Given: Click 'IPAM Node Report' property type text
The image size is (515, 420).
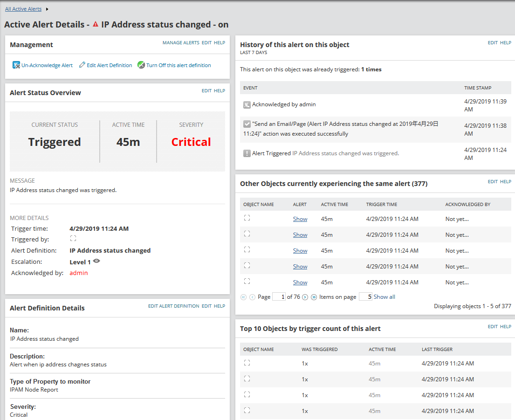Looking at the screenshot, I should coord(34,389).
